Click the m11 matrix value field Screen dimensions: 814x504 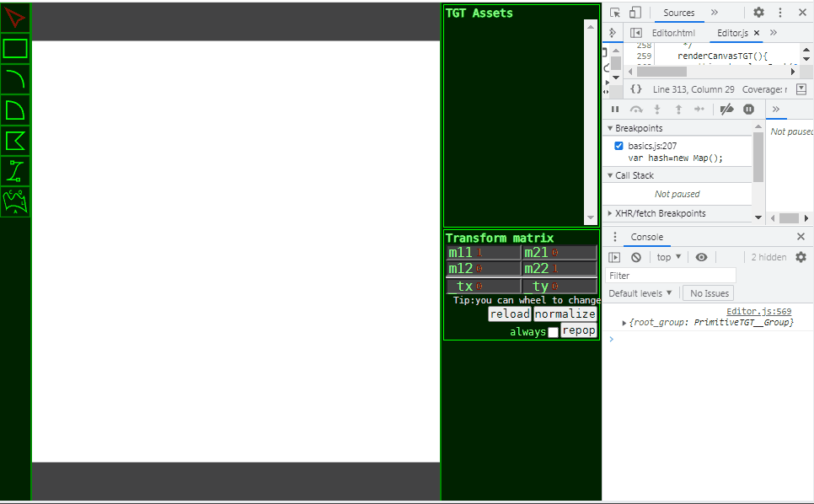(484, 252)
